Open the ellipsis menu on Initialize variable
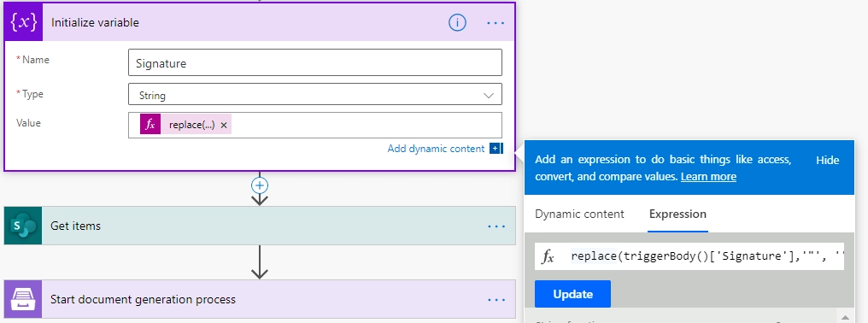This screenshot has height=323, width=868. point(496,23)
